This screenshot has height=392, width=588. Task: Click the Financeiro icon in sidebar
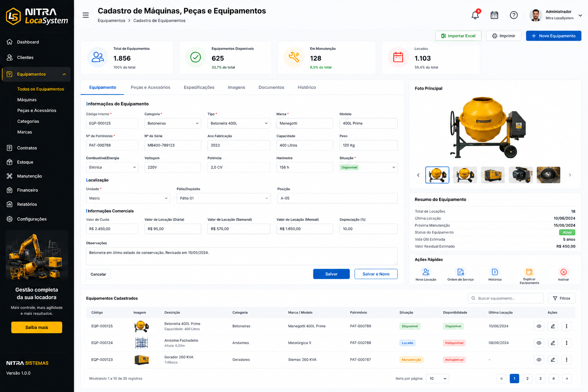click(10, 190)
